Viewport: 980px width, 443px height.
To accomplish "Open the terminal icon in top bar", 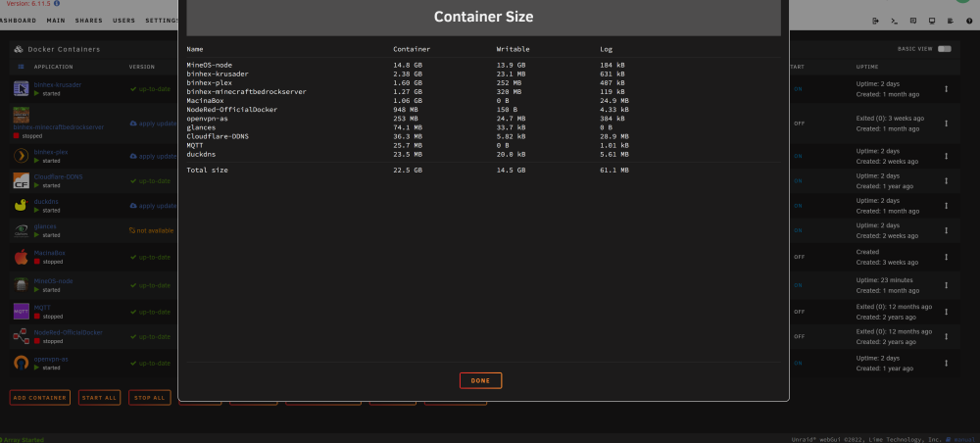I will point(895,21).
